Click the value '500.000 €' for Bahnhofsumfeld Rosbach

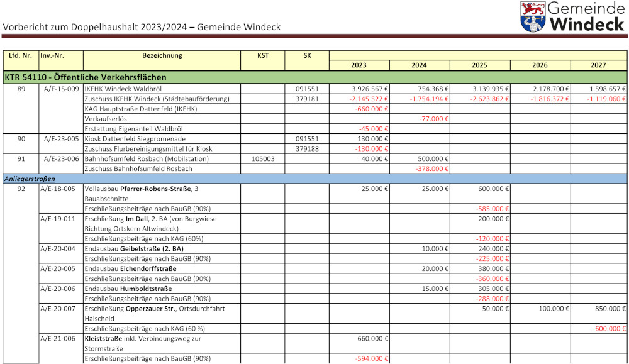(433, 159)
